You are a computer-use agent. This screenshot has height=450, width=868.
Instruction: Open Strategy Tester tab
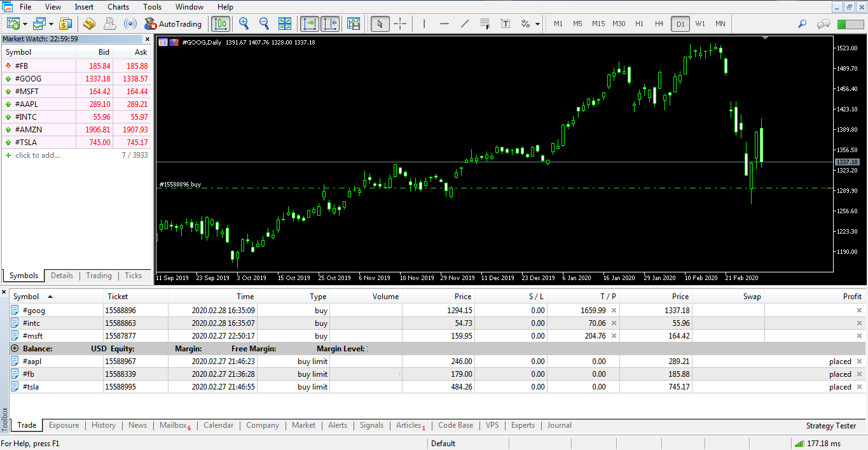point(831,426)
